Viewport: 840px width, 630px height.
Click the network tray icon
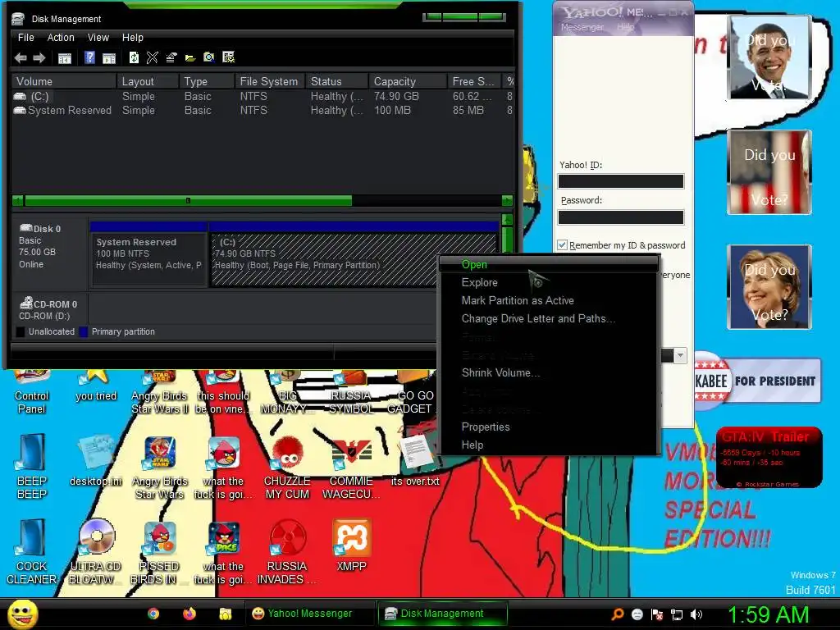[x=677, y=614]
